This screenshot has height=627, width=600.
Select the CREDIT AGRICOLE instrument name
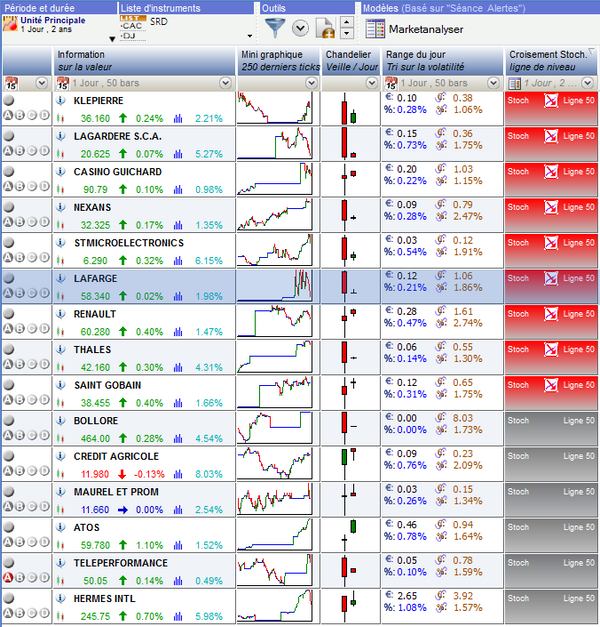[116, 457]
